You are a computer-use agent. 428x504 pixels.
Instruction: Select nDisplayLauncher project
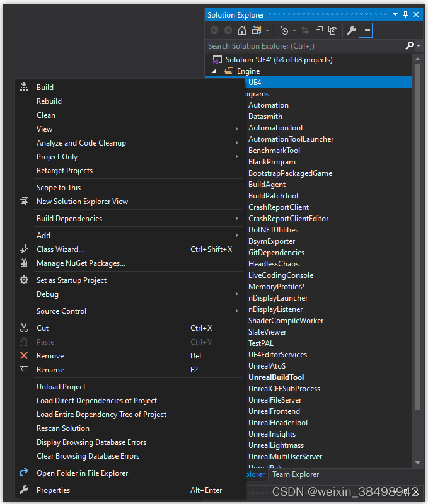(278, 298)
